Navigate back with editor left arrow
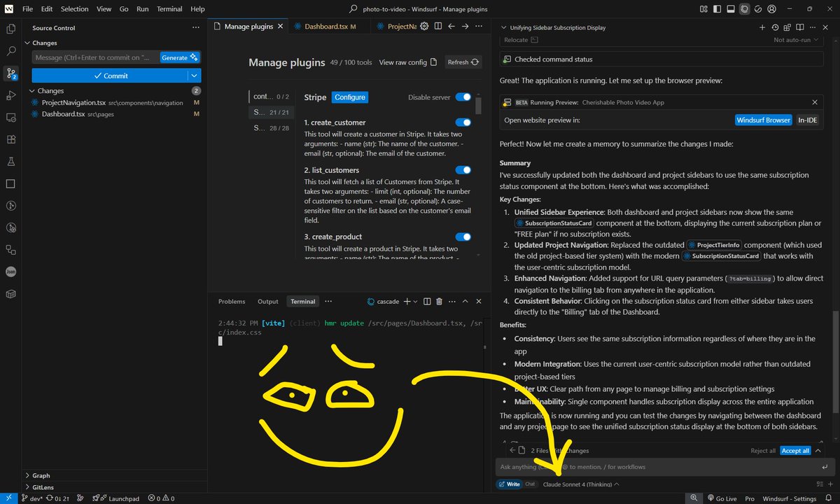 [451, 27]
